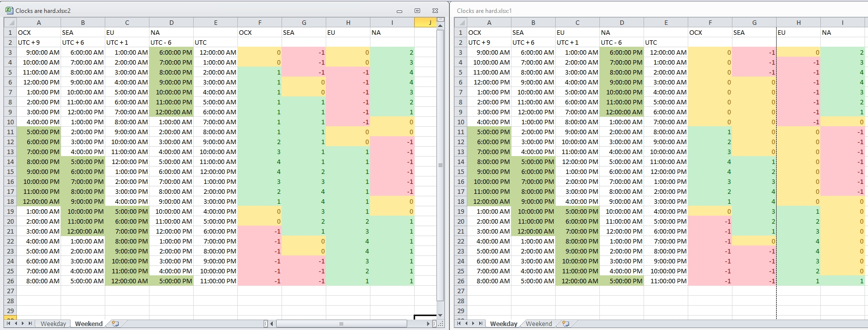Click the window resize grip at the xlsx:2 bottom corner
Viewport: 868px width, 330px height.
440,324
